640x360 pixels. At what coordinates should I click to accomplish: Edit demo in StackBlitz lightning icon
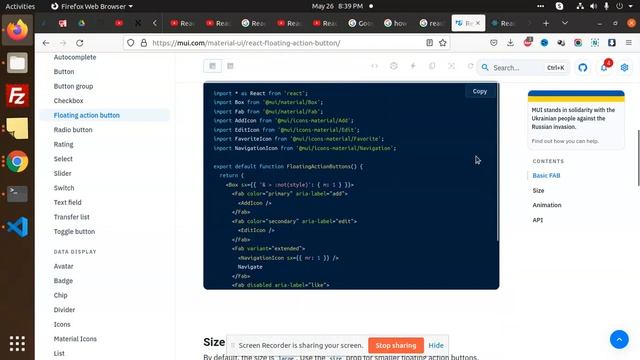[413, 66]
